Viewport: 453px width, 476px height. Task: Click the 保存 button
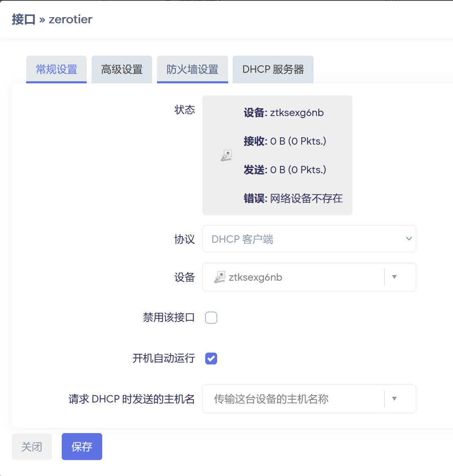tap(82, 447)
